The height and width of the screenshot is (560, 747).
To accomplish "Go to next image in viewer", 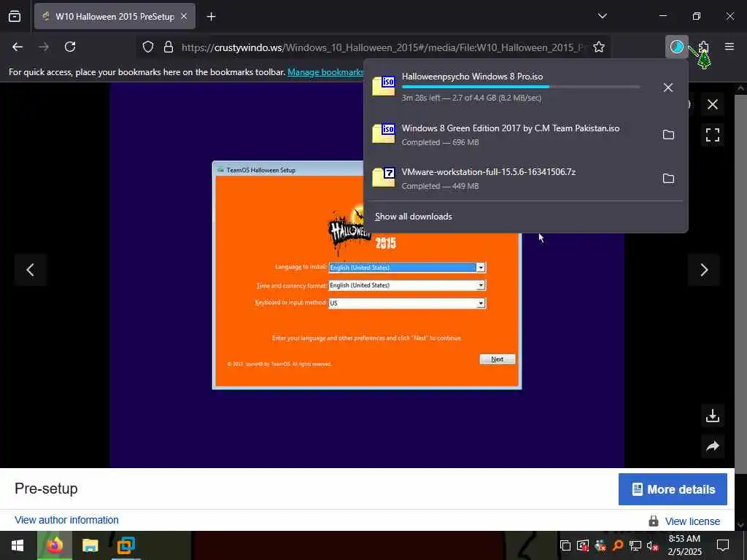I will click(704, 270).
